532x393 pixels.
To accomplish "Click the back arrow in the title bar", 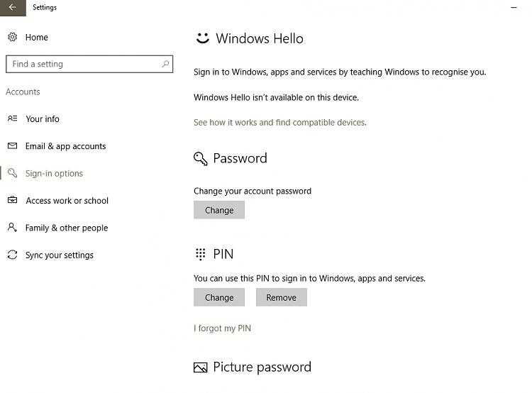I will [x=13, y=7].
